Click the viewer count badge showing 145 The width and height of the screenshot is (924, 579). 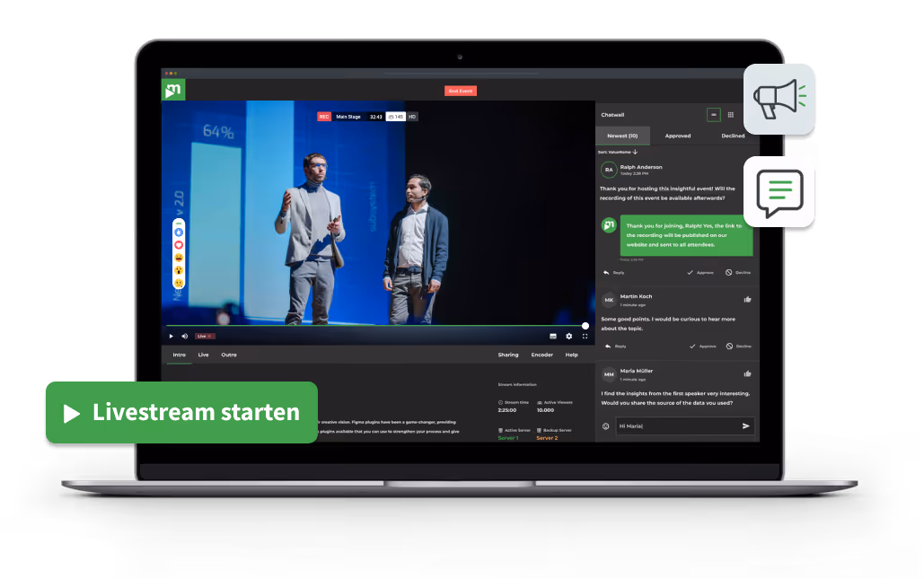pos(396,117)
